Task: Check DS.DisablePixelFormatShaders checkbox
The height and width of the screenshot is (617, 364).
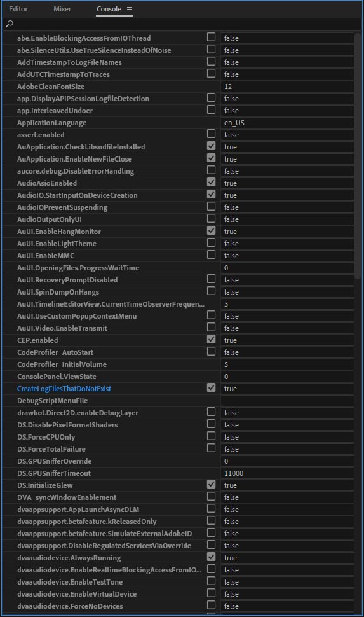Action: 211,424
